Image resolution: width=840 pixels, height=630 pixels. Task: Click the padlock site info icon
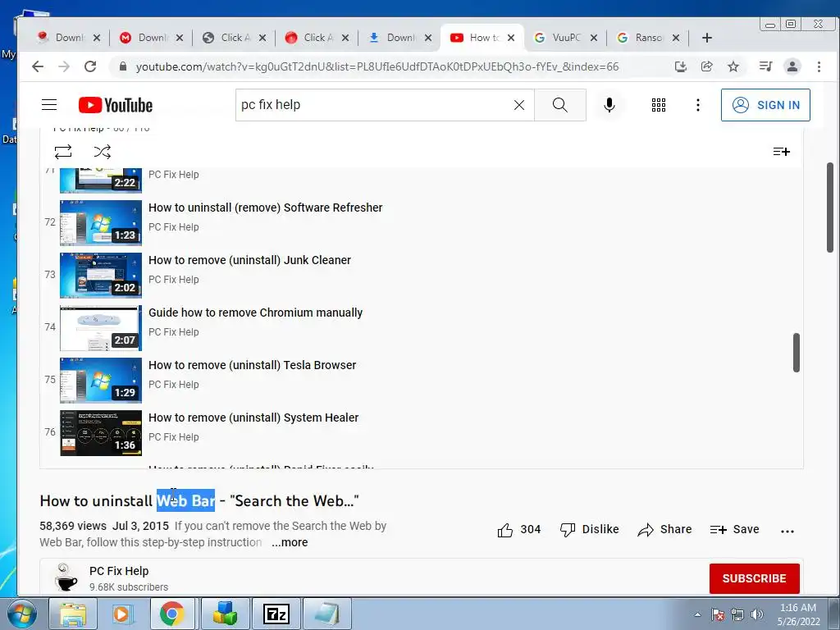pyautogui.click(x=123, y=66)
